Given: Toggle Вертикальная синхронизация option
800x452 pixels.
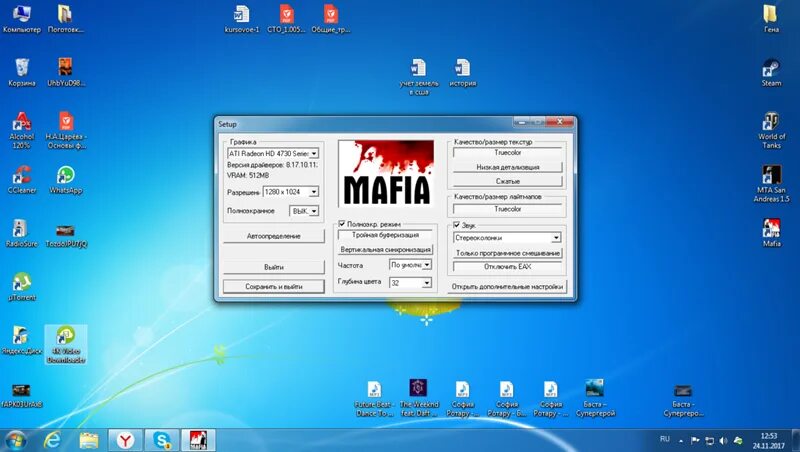Looking at the screenshot, I should [x=385, y=249].
